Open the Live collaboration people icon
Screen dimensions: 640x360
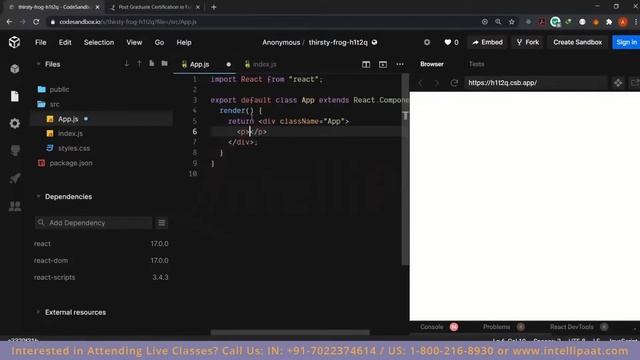pyautogui.click(x=15, y=206)
